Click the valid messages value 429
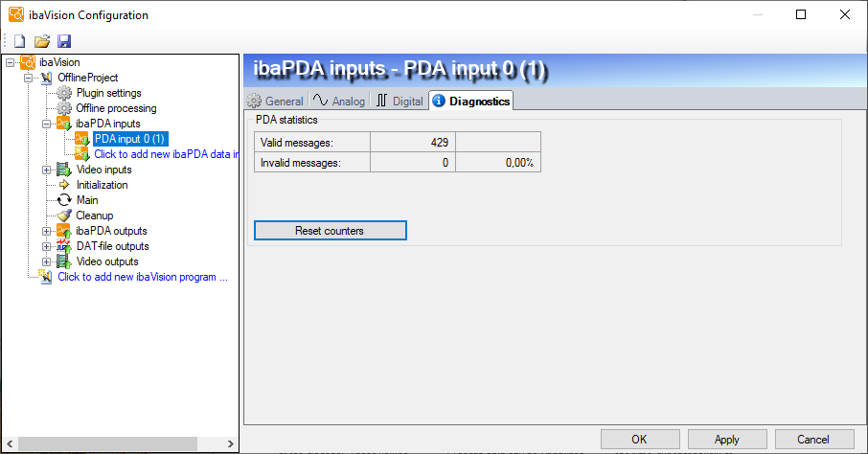The width and height of the screenshot is (868, 454). [413, 143]
